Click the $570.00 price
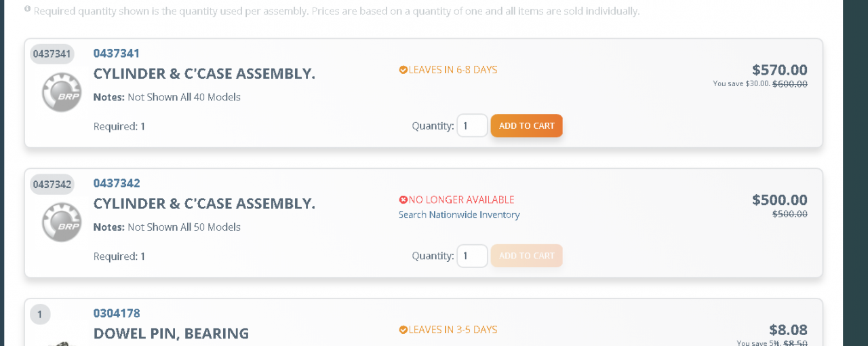Viewport: 868px width, 346px height. tap(779, 70)
